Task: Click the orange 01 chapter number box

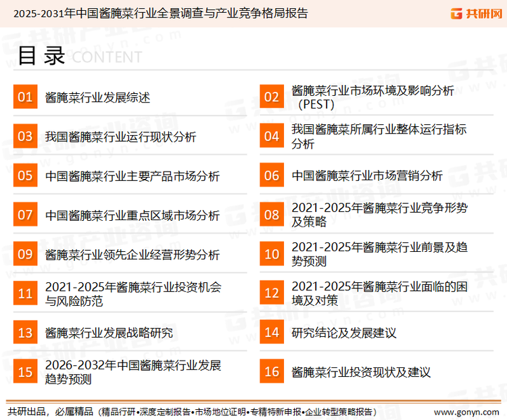Action: pos(25,97)
